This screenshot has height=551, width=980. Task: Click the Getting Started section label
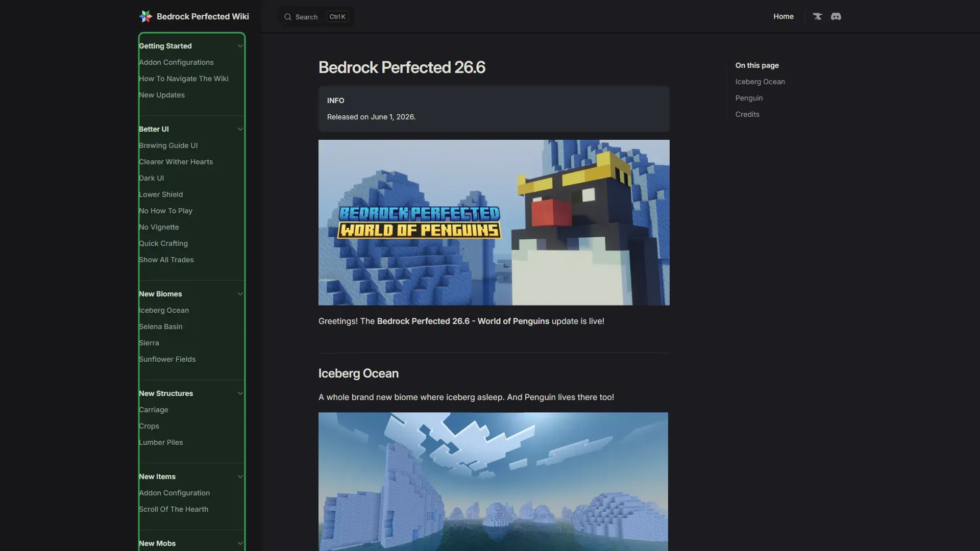click(165, 46)
